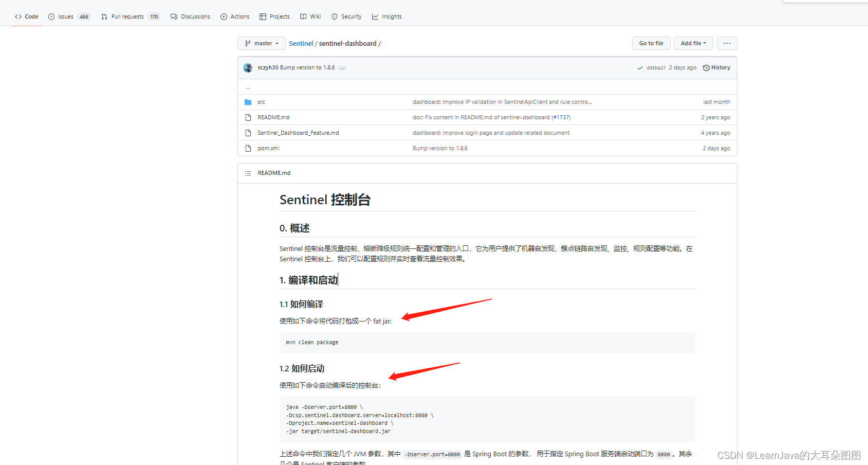Open commit 'dashboard: improve login page' message
Image resolution: width=868 pixels, height=465 pixels.
pyautogui.click(x=491, y=133)
